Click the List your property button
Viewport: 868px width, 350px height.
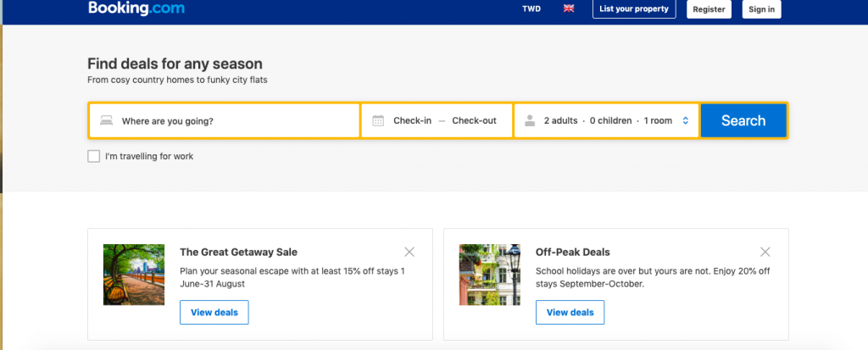[x=634, y=9]
